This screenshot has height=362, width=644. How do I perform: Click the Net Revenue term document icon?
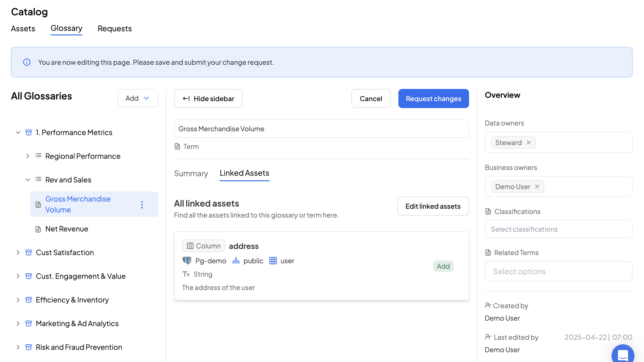click(38, 229)
